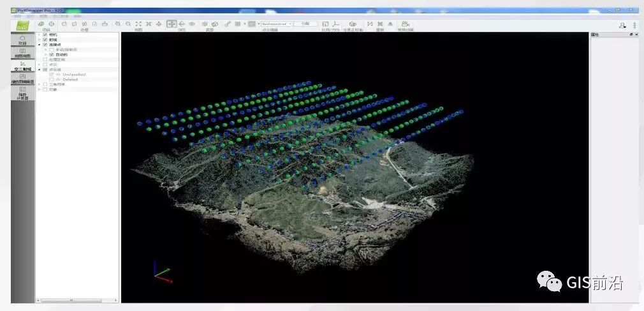Open the 处理 menu

pyautogui.click(x=31, y=16)
